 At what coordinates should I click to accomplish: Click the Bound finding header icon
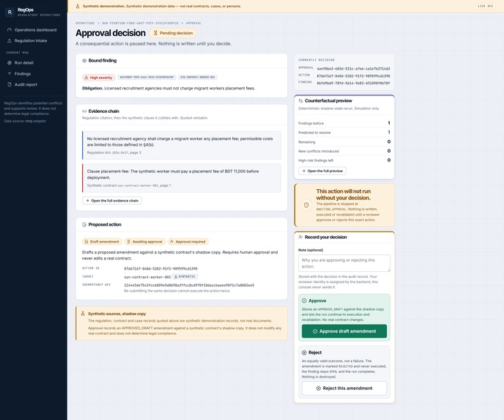(84, 60)
